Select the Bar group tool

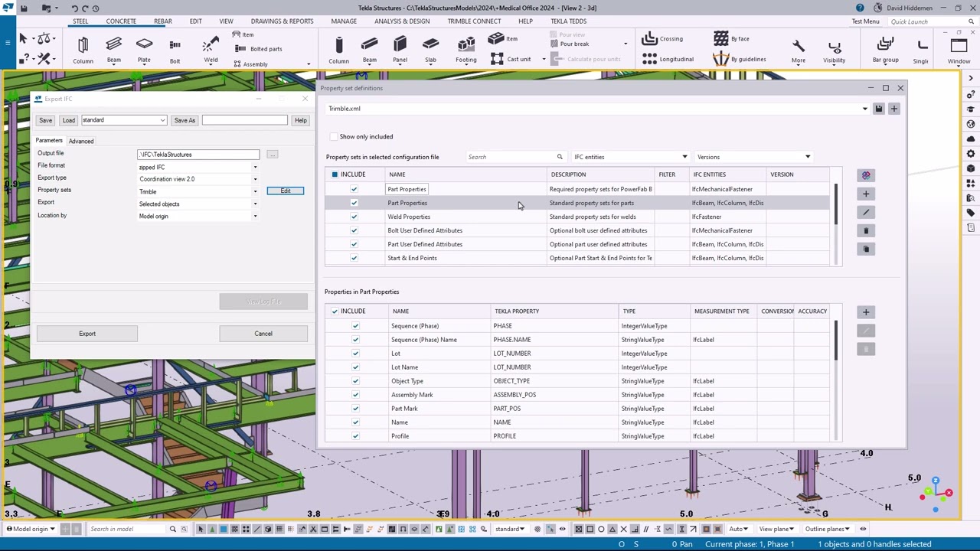(x=885, y=51)
